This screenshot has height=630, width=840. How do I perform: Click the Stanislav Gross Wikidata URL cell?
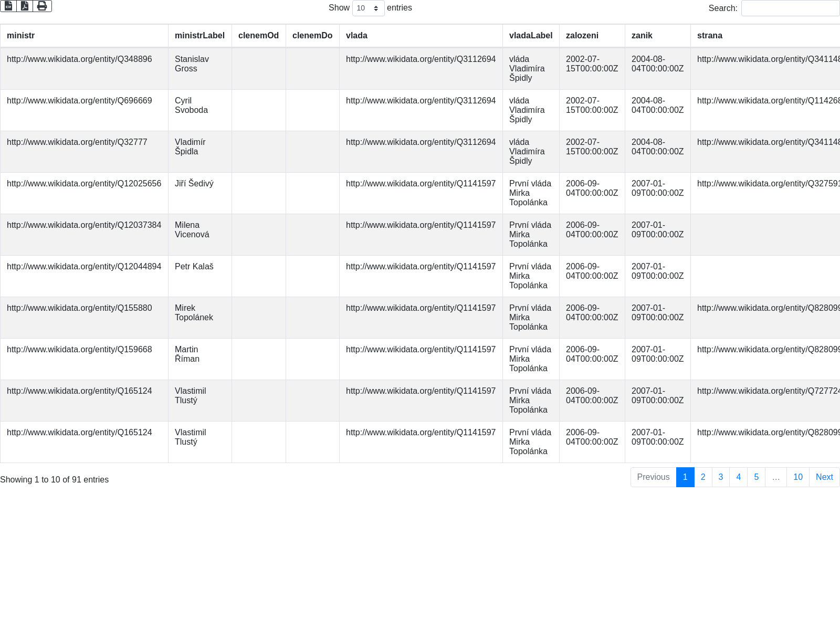tap(79, 59)
